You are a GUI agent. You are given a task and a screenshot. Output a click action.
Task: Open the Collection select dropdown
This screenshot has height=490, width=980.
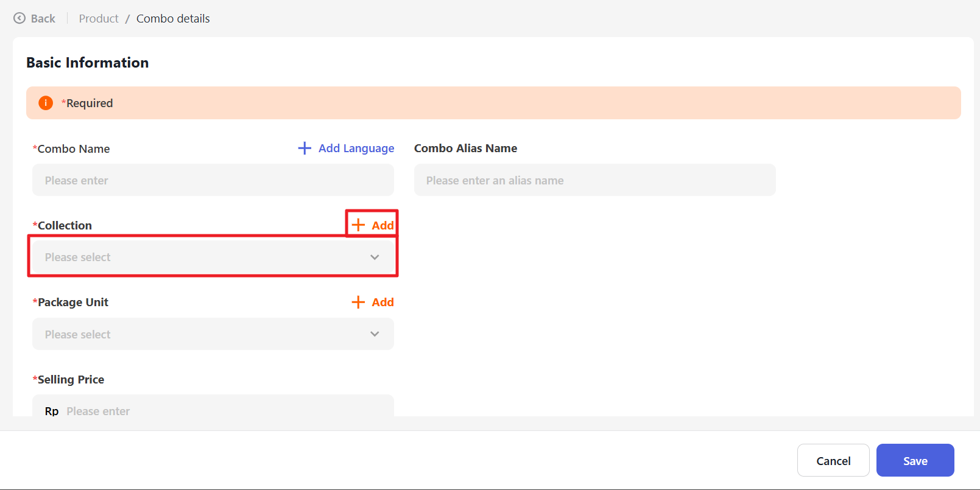(x=201, y=257)
